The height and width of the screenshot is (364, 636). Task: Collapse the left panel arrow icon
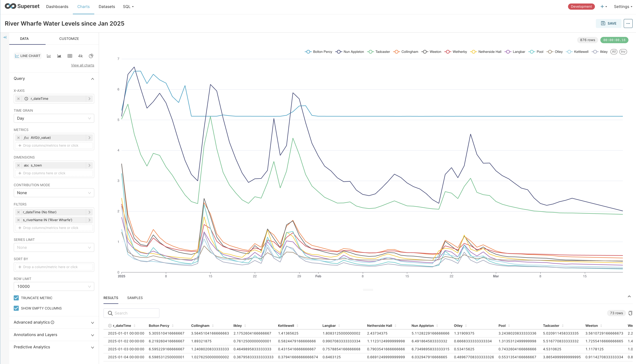[5, 37]
